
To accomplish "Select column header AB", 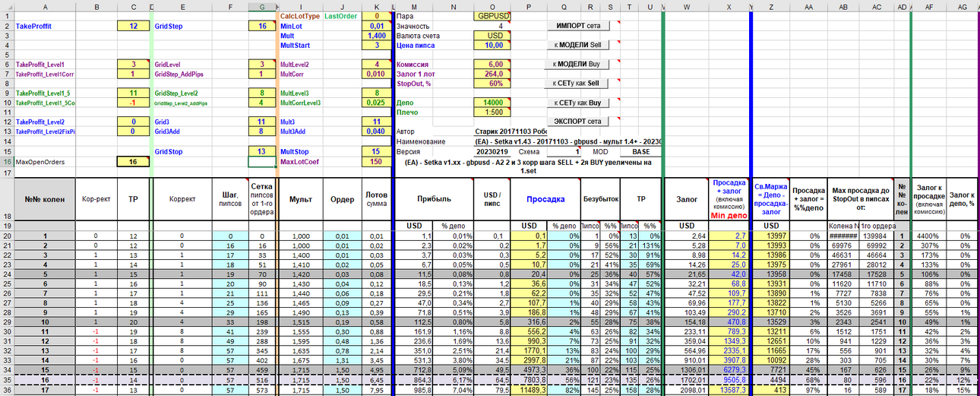I will click(x=843, y=6).
